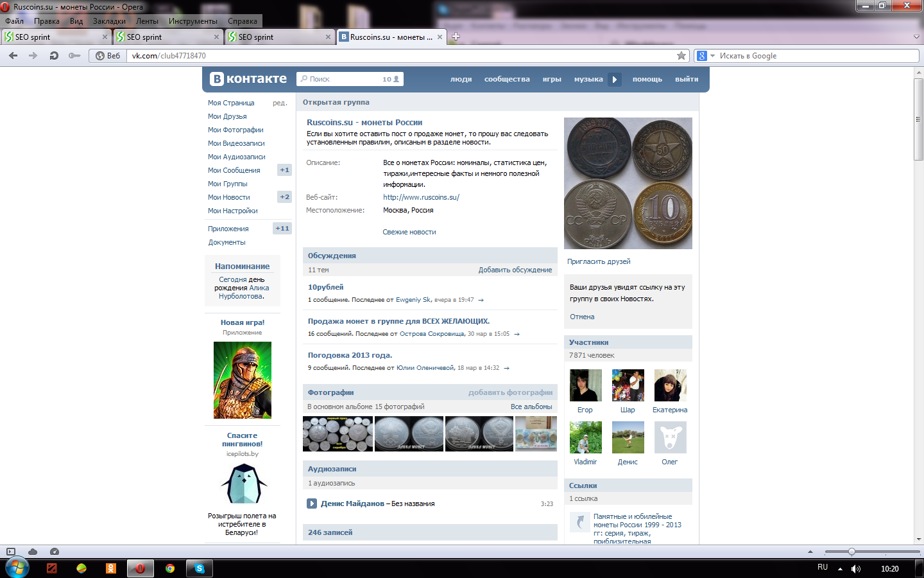Screen dimensions: 924x578
Task: Open the Правка menu
Action: (x=47, y=21)
